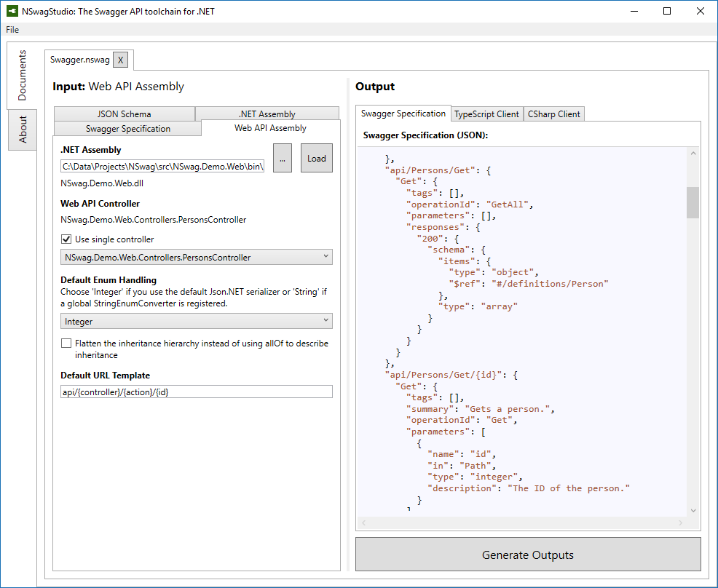
Task: Minimize the NSwagStudio window
Action: coord(634,11)
